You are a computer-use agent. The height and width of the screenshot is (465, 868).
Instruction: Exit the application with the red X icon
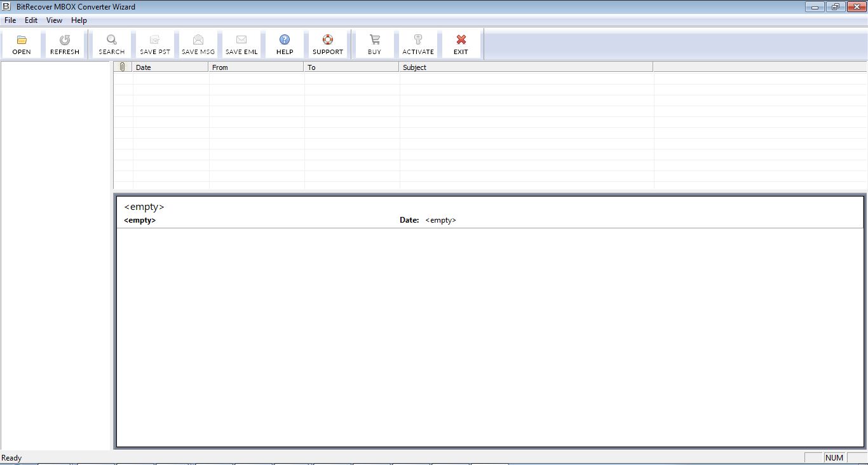(461, 45)
